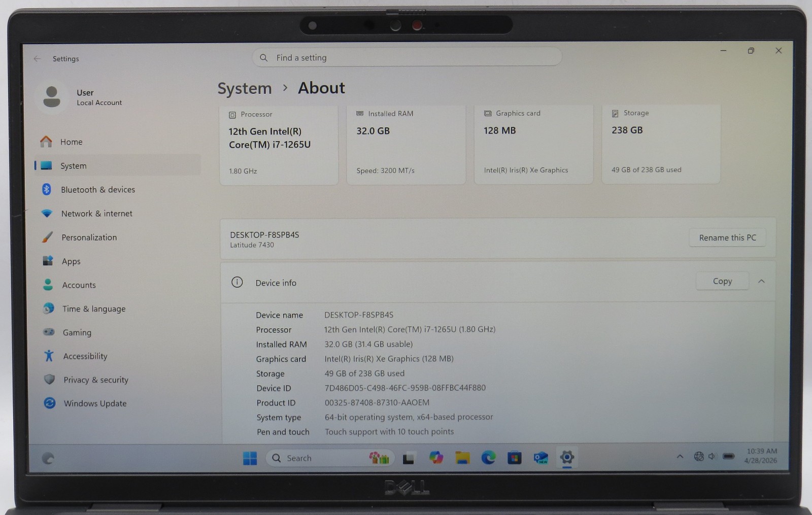Open the Home settings page
The height and width of the screenshot is (515, 812).
117,142
